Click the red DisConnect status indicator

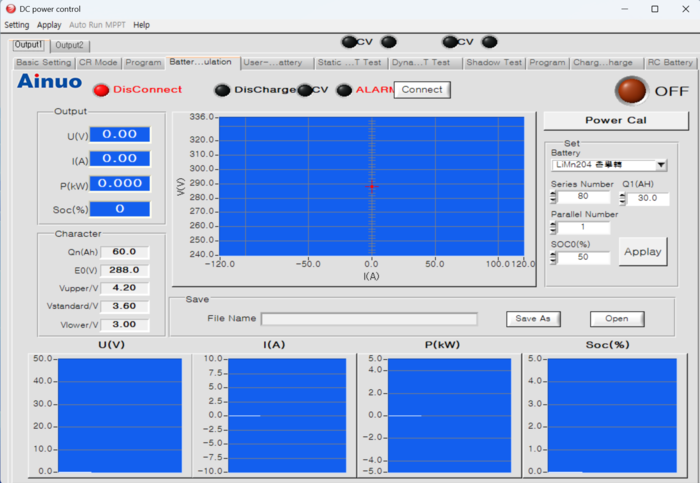[100, 90]
